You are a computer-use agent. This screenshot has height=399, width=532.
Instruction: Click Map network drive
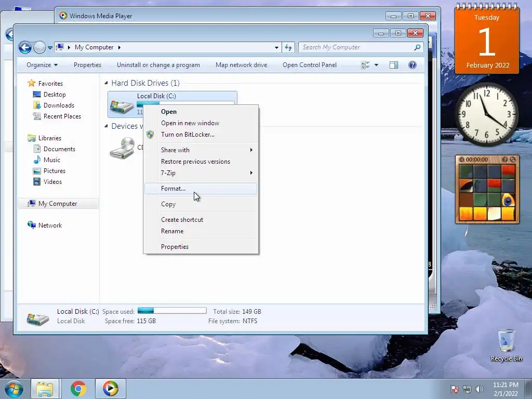(x=241, y=65)
